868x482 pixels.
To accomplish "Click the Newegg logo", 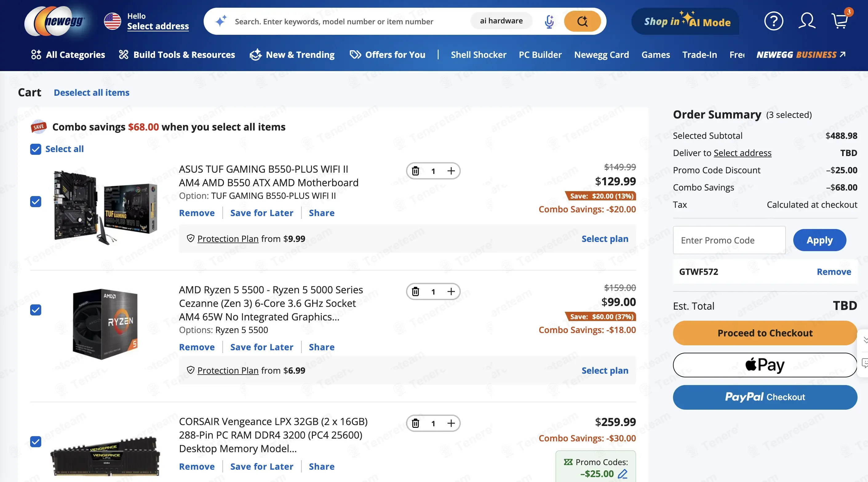I will [55, 21].
